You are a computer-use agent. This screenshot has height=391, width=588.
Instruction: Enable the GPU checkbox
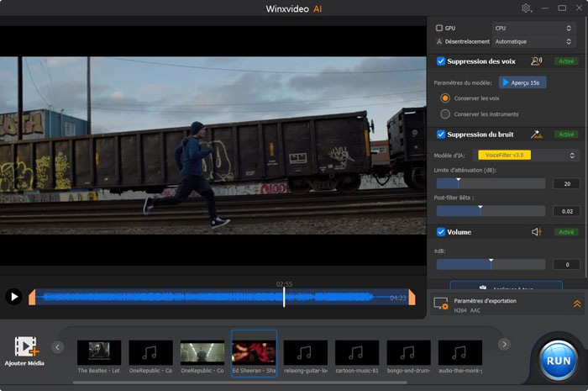(x=439, y=28)
